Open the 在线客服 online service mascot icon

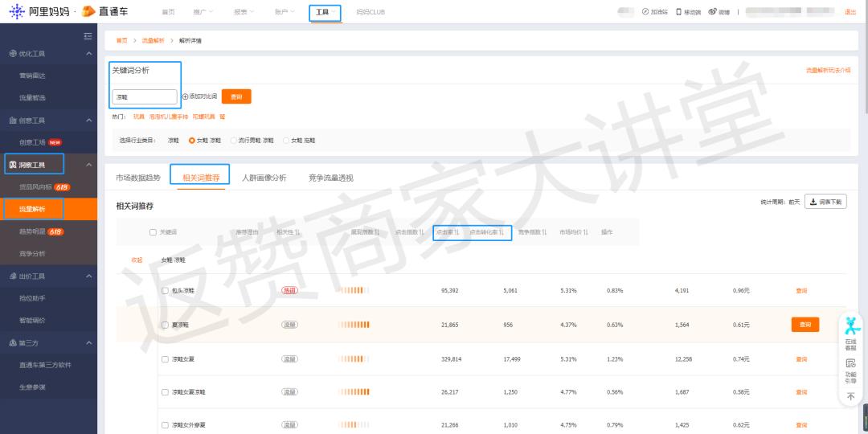(851, 328)
